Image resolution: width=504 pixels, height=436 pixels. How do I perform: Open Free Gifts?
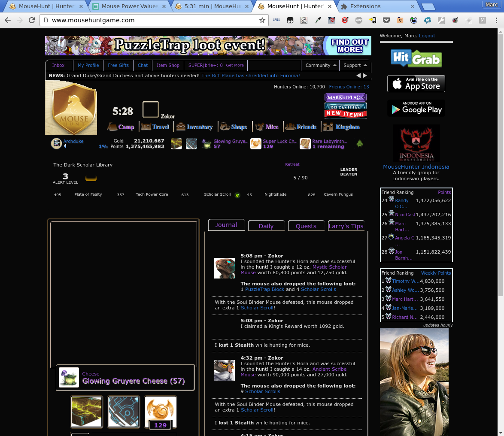(118, 65)
